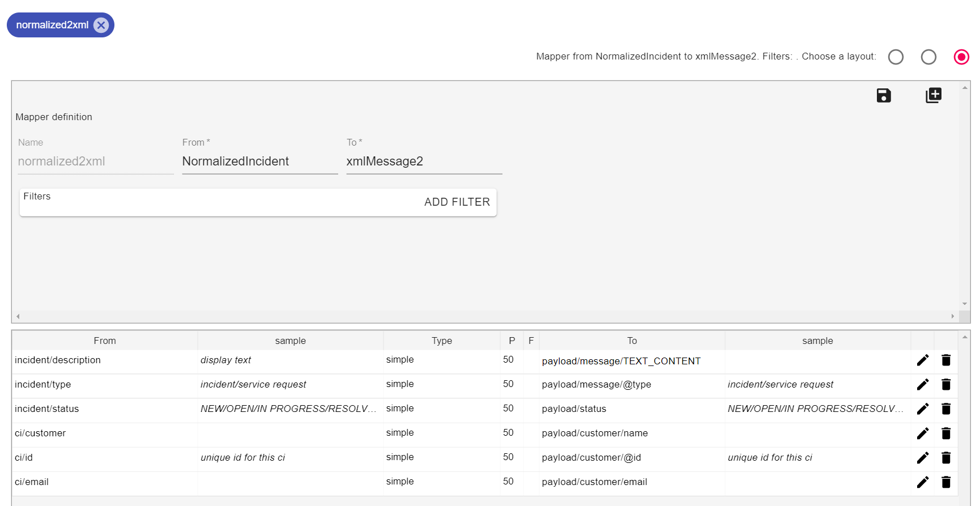Select the second layout radio button

coord(928,57)
